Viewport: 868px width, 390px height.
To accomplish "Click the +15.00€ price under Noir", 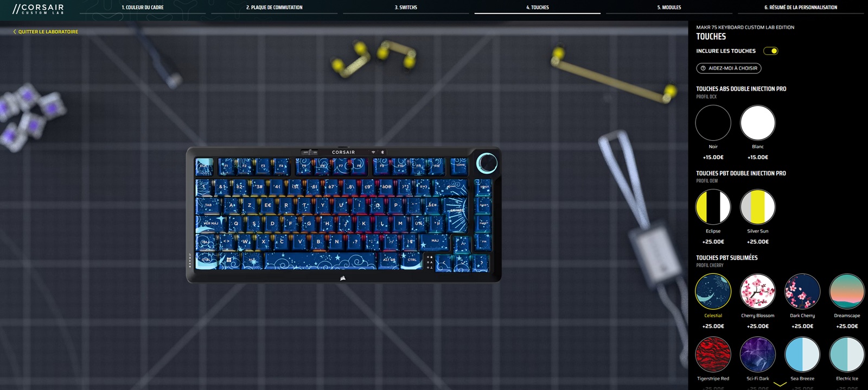I will [713, 158].
